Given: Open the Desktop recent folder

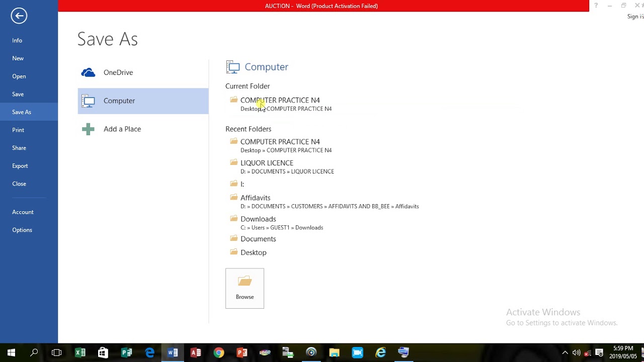Looking at the screenshot, I should (249, 252).
